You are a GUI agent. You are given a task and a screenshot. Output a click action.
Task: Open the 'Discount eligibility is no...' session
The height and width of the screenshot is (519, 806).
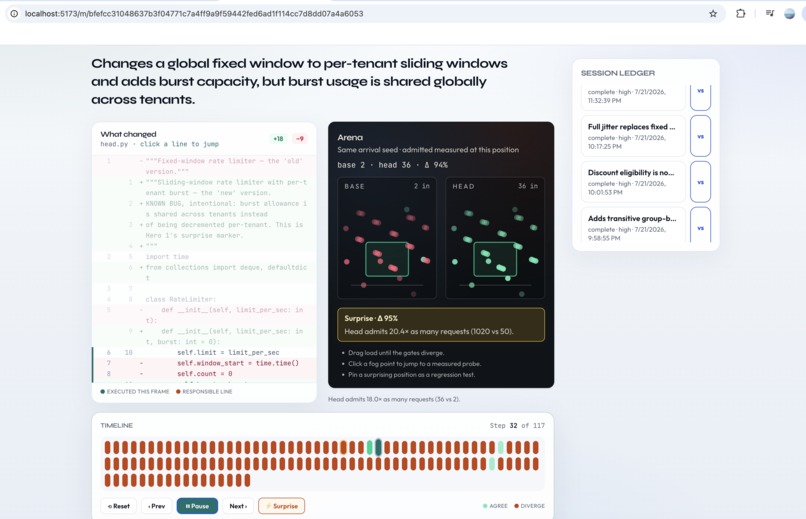(633, 182)
